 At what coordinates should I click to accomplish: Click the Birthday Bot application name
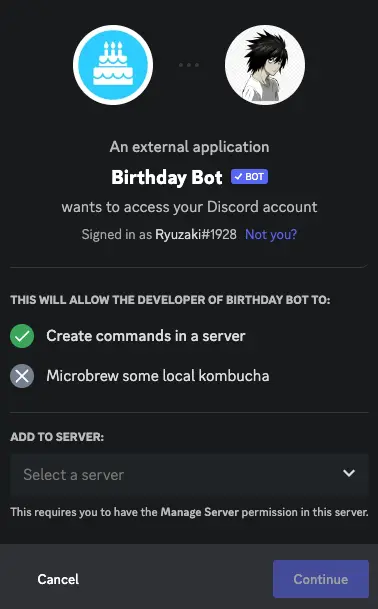click(x=167, y=177)
